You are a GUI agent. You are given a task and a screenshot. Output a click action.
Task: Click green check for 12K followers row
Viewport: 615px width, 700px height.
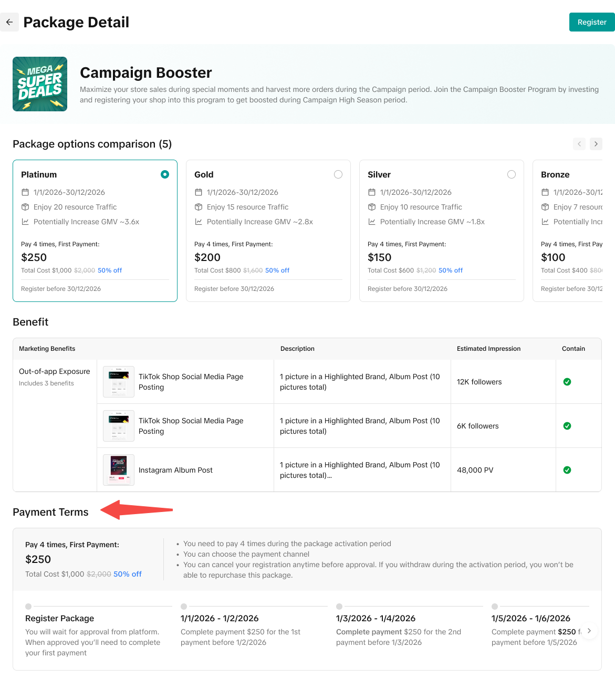pos(567,382)
